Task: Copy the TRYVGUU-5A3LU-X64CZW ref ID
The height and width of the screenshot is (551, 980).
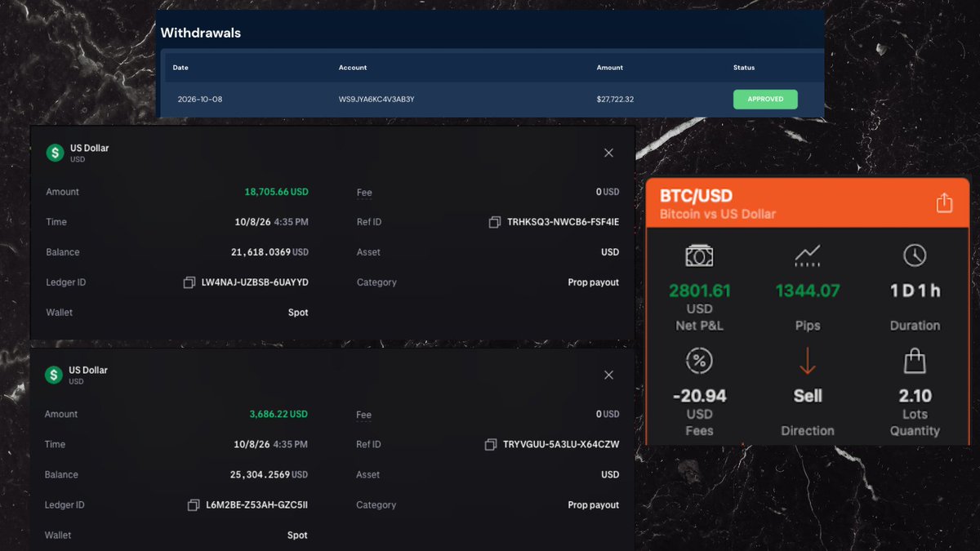Action: pos(490,445)
